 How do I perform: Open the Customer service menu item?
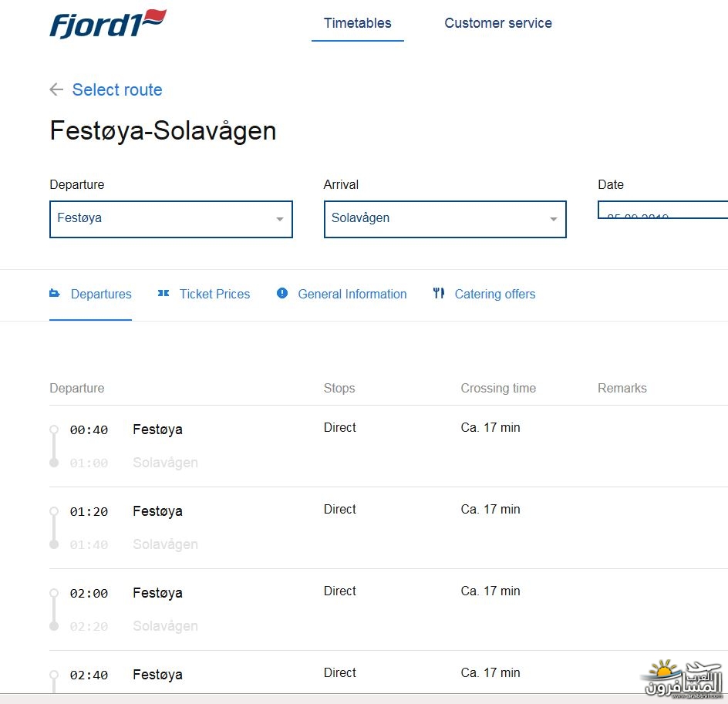497,23
